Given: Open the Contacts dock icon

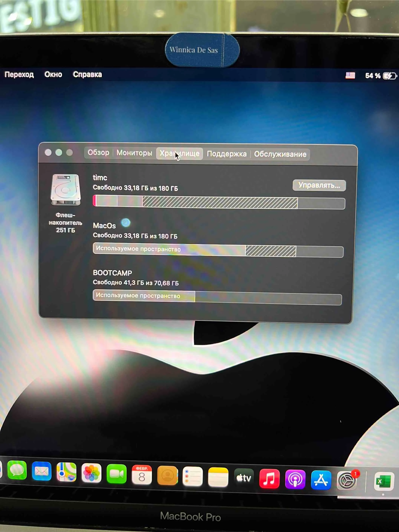Looking at the screenshot, I should 167,476.
